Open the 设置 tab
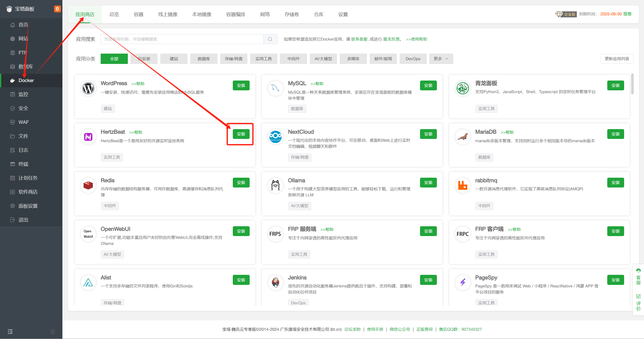The image size is (644, 339). coord(343,14)
